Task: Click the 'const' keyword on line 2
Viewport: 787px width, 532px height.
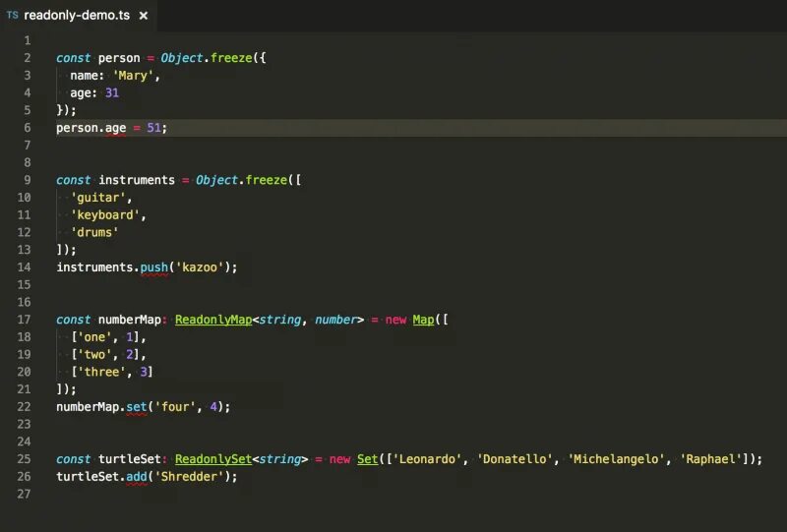Action: [73, 58]
